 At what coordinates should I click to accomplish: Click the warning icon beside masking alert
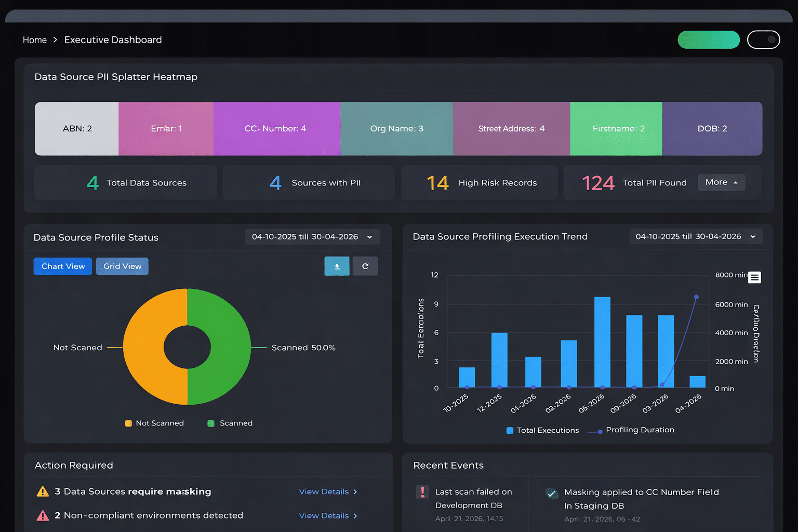pos(43,491)
